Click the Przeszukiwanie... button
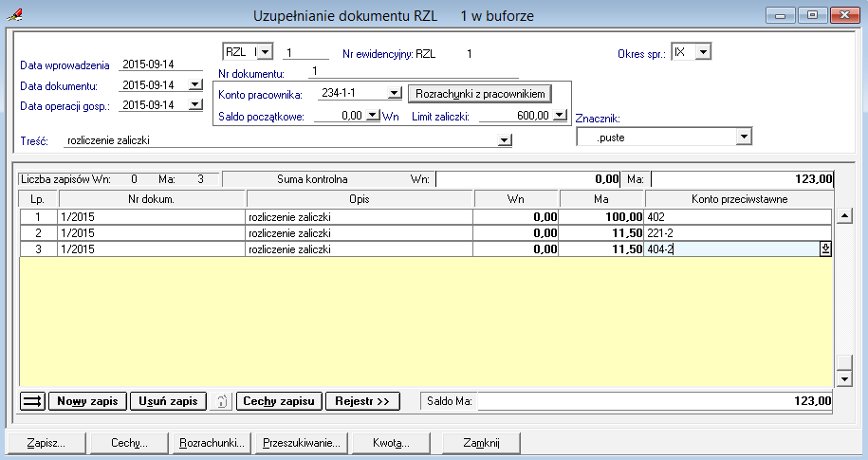Image resolution: width=868 pixels, height=460 pixels. point(302,443)
